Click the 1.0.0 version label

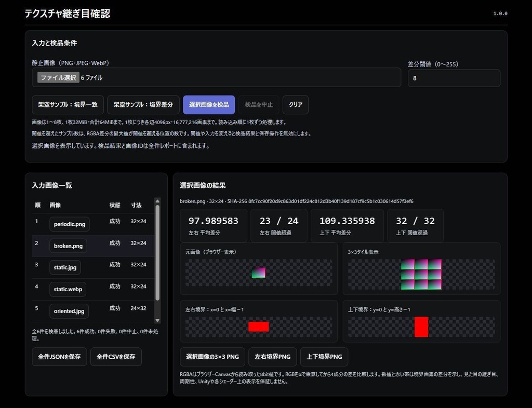coord(500,13)
